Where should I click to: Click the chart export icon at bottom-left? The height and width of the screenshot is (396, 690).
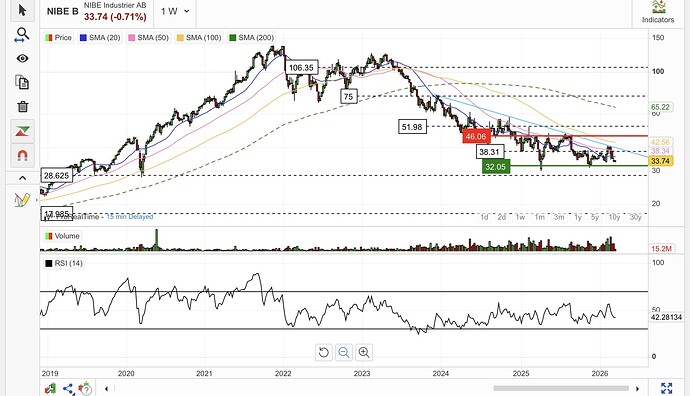pyautogui.click(x=50, y=389)
